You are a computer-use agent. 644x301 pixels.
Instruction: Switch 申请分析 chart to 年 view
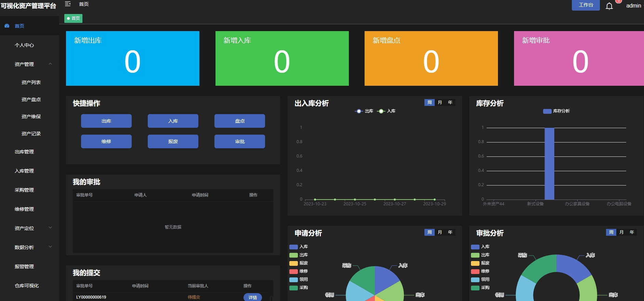tap(450, 232)
